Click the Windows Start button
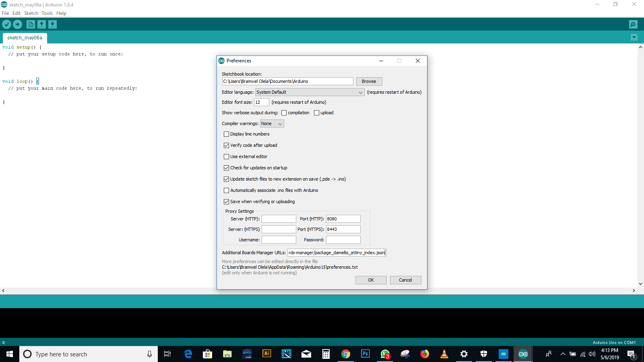Viewport: 644px width, 362px height. 10,354
